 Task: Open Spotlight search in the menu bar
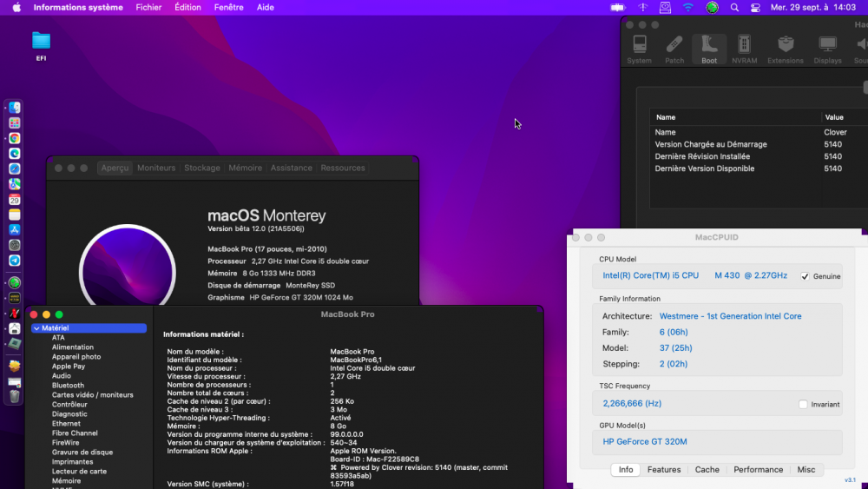(x=734, y=8)
